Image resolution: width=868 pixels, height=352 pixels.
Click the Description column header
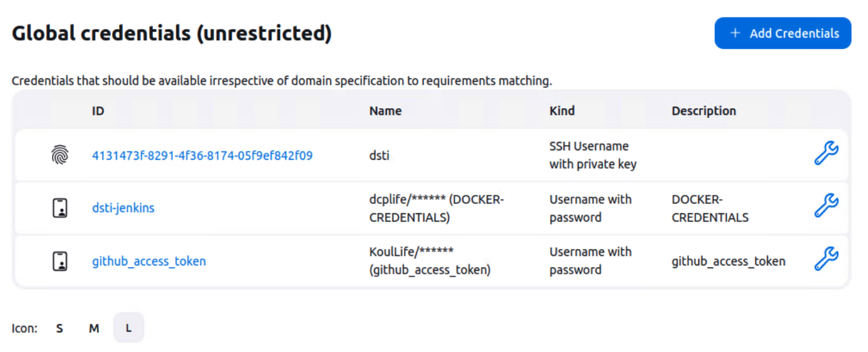pos(704,111)
